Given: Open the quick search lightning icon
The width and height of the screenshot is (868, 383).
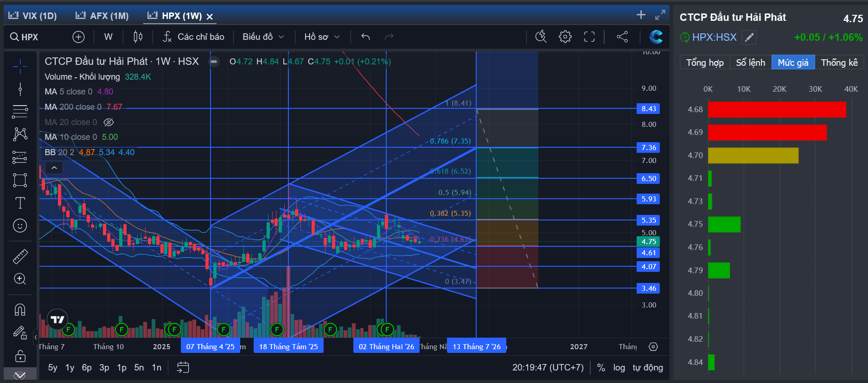Looking at the screenshot, I should coord(541,37).
